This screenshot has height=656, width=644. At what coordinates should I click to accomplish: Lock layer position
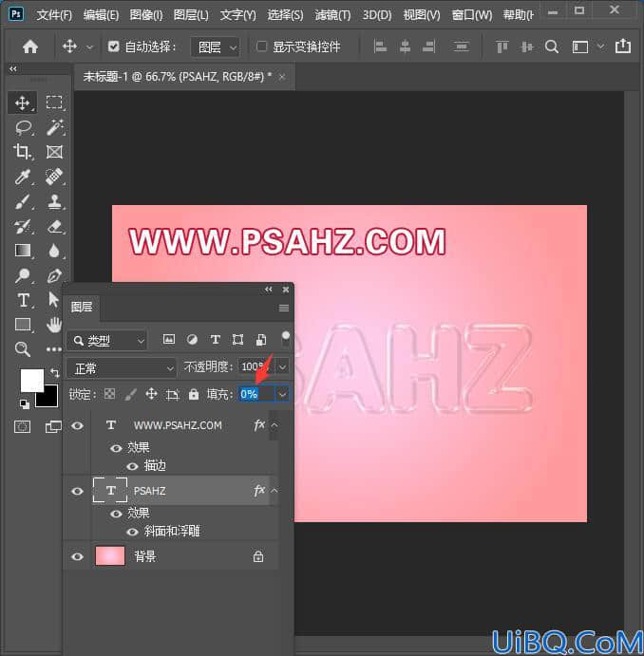[151, 394]
